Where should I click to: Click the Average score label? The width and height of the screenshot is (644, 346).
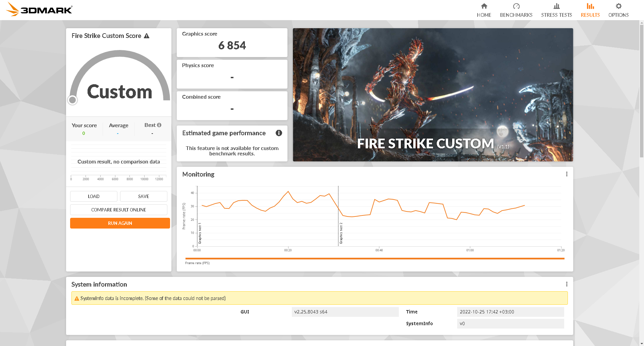(119, 126)
